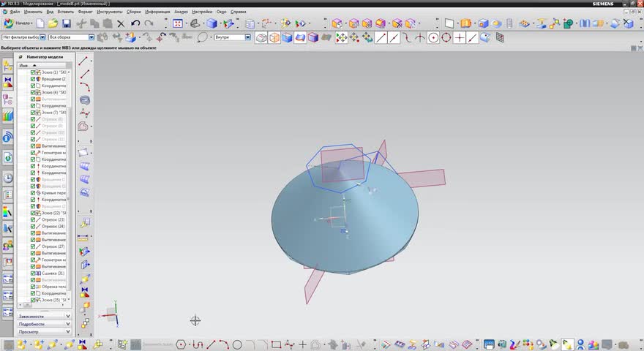Open the Формат menu

[x=85, y=12]
